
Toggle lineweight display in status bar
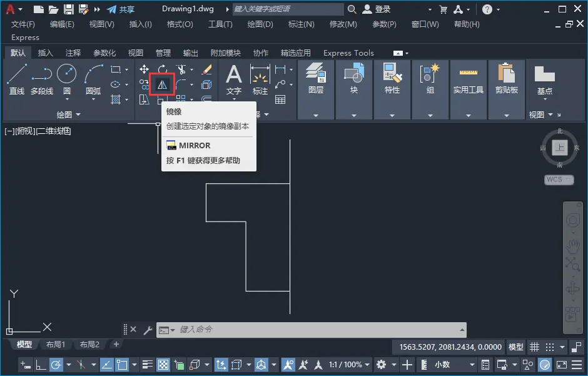click(x=148, y=364)
